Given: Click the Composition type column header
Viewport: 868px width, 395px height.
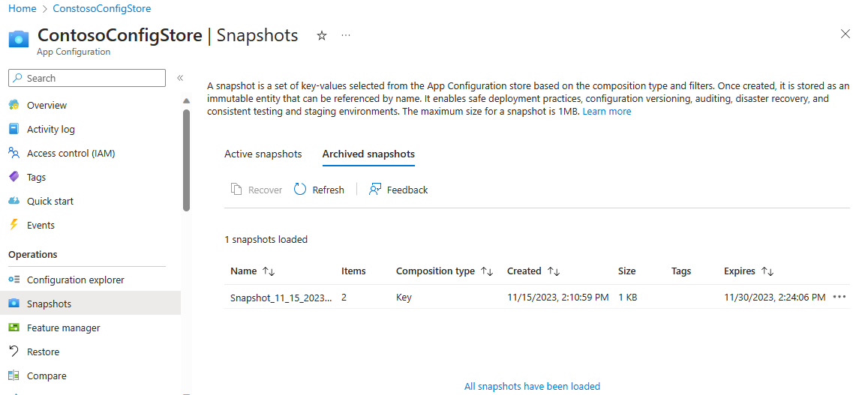Looking at the screenshot, I should pos(436,271).
